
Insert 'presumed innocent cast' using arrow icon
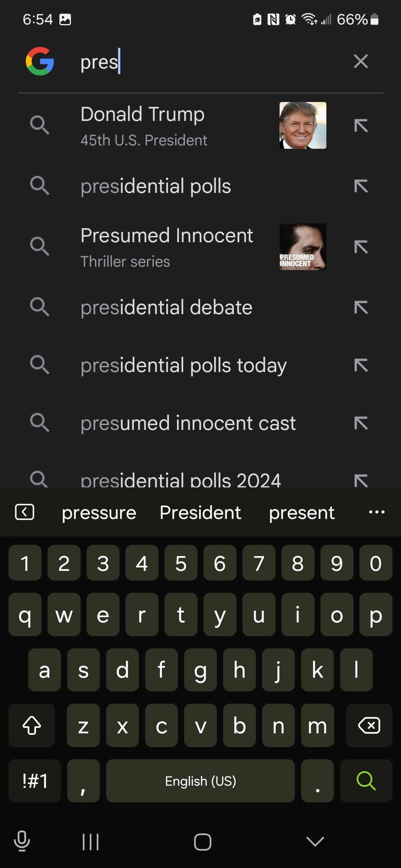point(361,423)
